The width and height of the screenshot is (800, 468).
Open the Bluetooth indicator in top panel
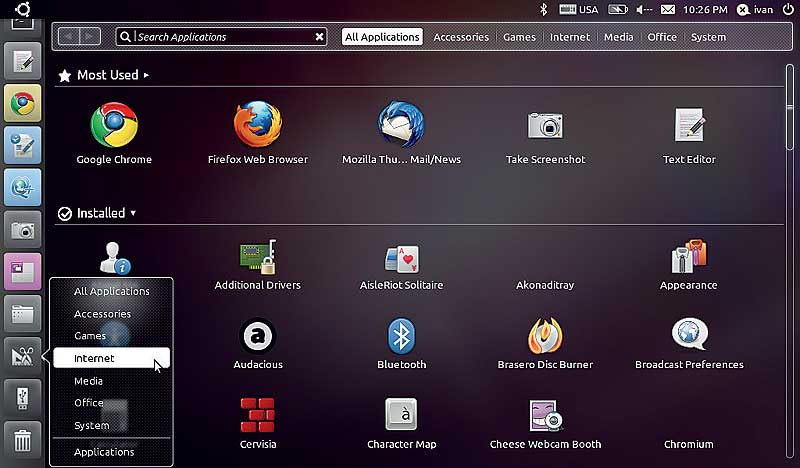click(x=543, y=9)
